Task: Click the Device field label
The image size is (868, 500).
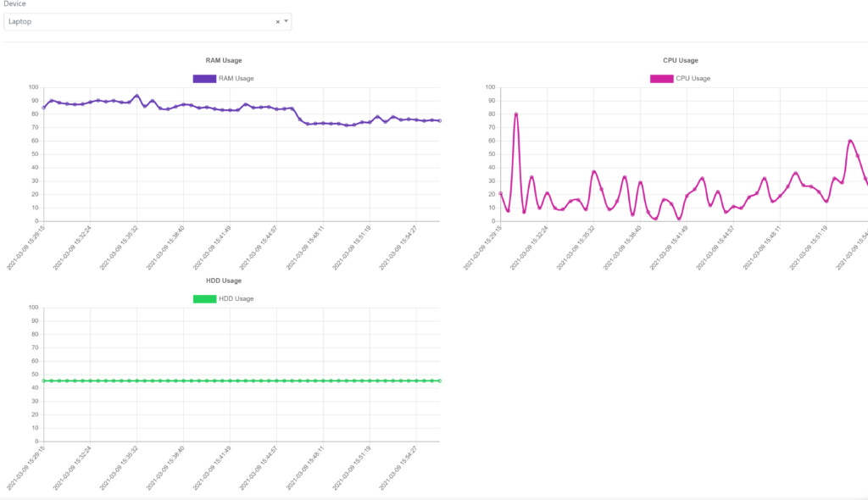Action: point(15,4)
